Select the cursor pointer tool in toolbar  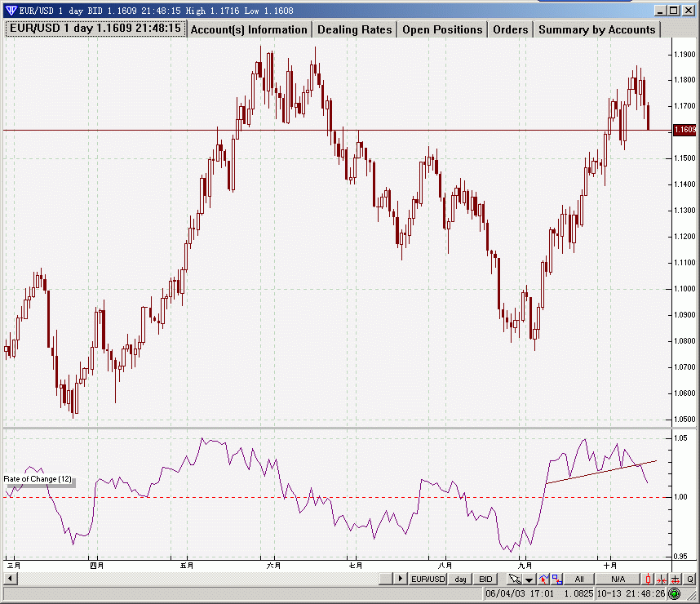click(515, 579)
